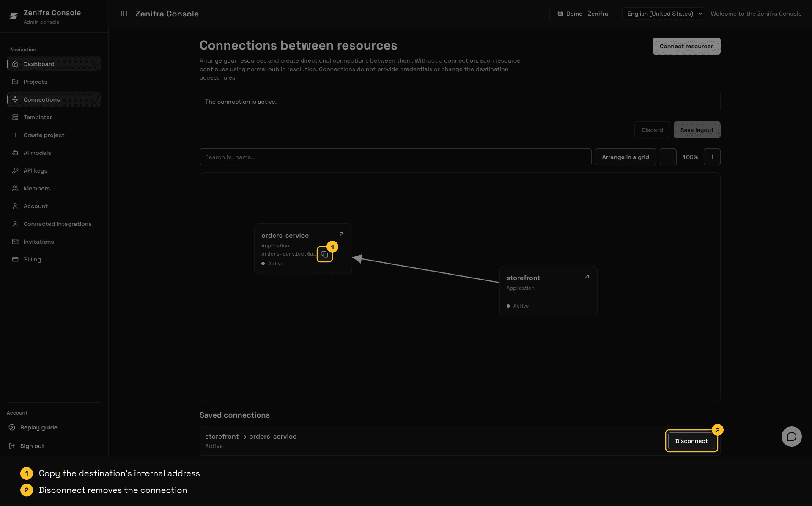Open the chat bubble widget
This screenshot has height=506, width=812.
[x=792, y=437]
